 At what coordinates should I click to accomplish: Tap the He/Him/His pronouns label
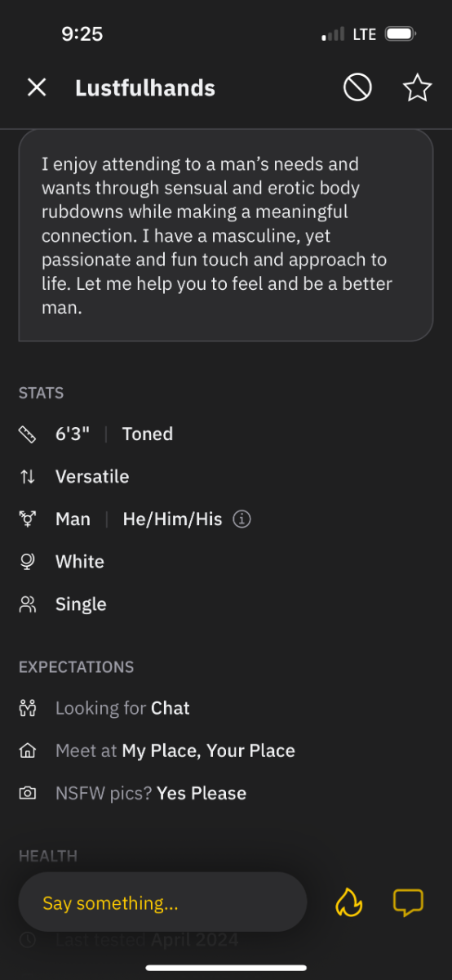tap(172, 519)
